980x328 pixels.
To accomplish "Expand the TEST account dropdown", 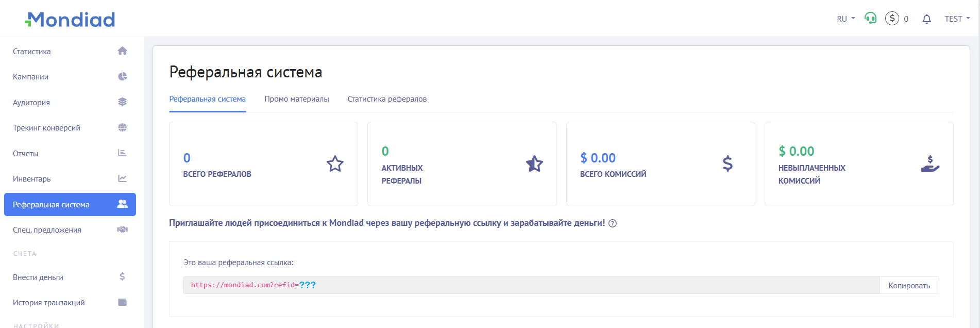I will pos(957,18).
